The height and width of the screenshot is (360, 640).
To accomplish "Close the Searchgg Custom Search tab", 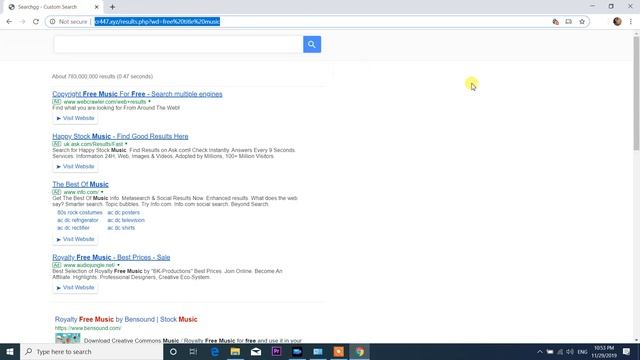I will [97, 7].
